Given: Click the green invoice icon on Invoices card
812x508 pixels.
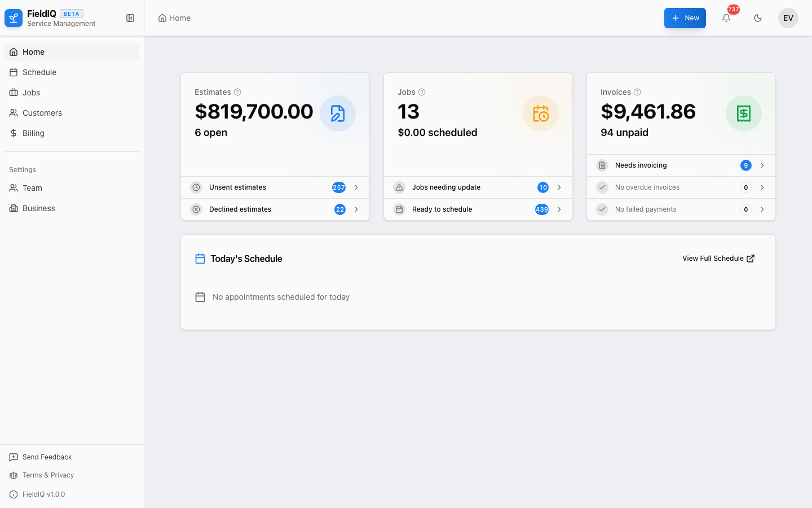Looking at the screenshot, I should [744, 113].
